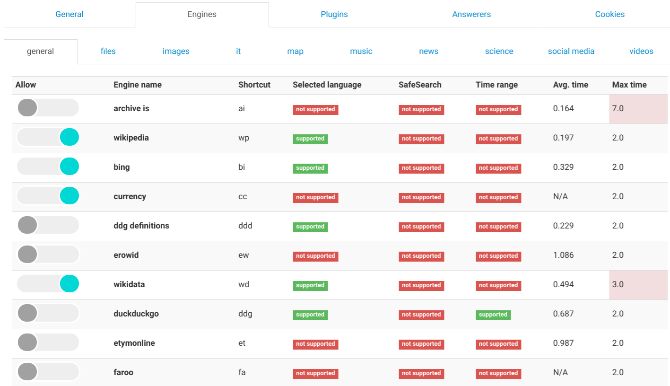Enable the archive is engine toggle
The height and width of the screenshot is (386, 670).
[48, 108]
